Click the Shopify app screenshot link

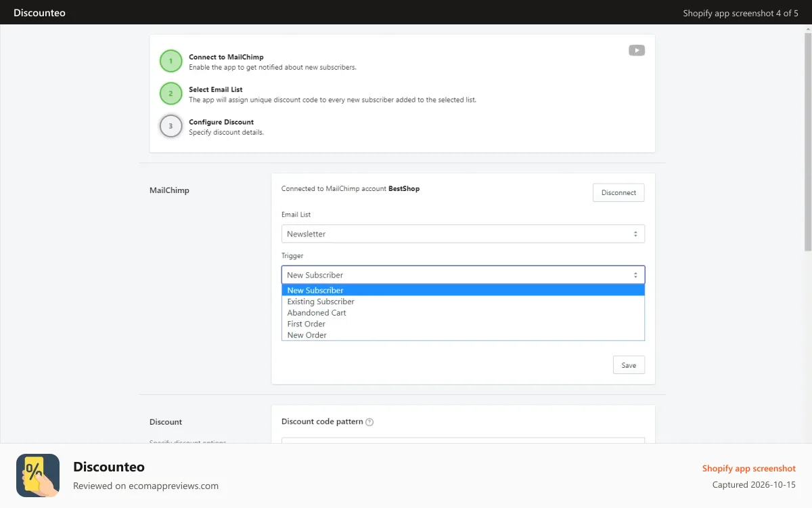coord(748,469)
